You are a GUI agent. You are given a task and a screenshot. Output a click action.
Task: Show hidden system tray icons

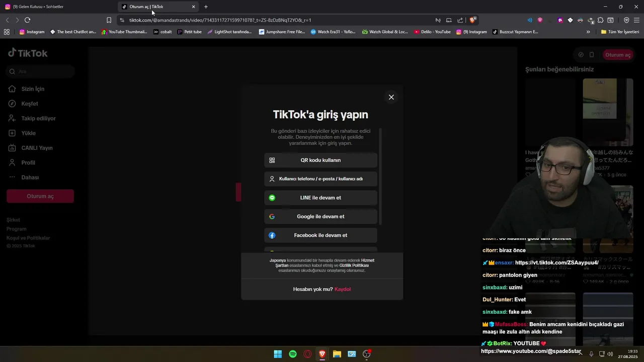point(580,354)
